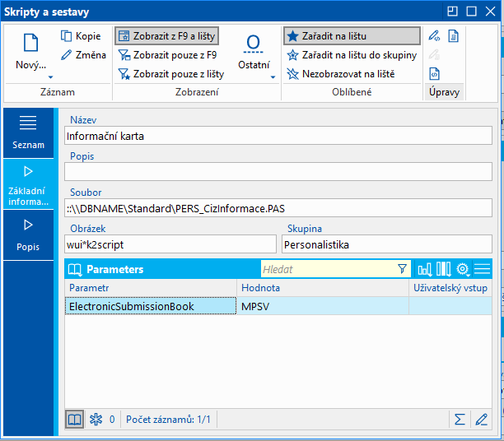Click Počet záznamů: 1/1 text

coord(168,419)
